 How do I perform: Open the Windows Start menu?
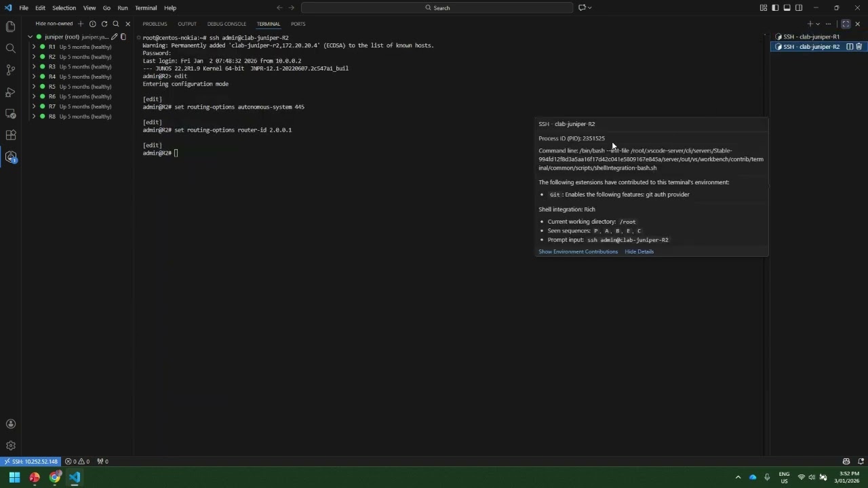click(x=14, y=477)
